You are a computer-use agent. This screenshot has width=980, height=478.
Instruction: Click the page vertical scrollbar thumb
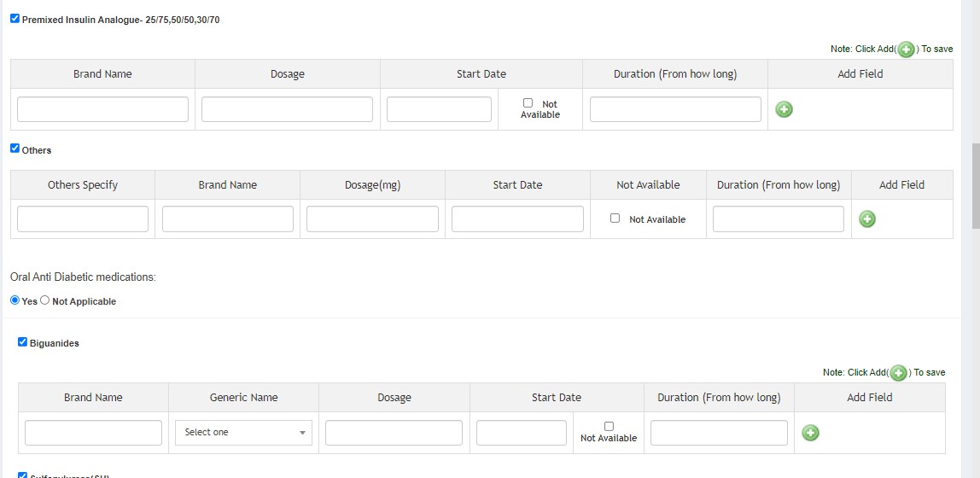coord(975,186)
